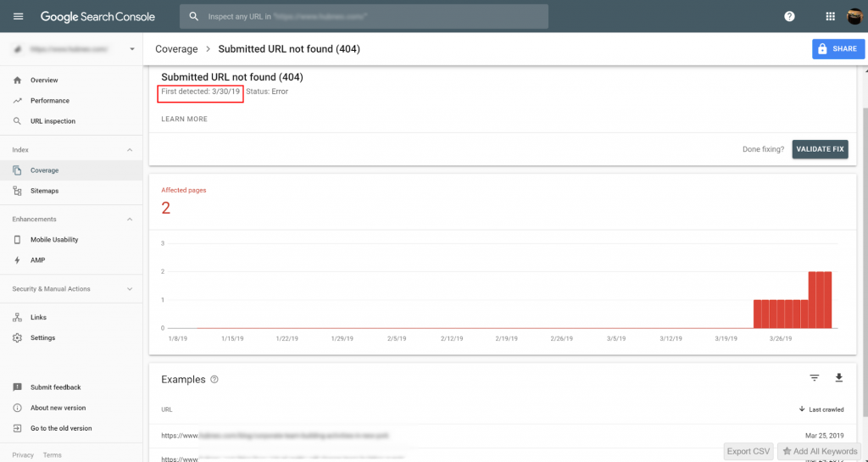Open the Google apps grid
The width and height of the screenshot is (868, 462).
pyautogui.click(x=830, y=16)
